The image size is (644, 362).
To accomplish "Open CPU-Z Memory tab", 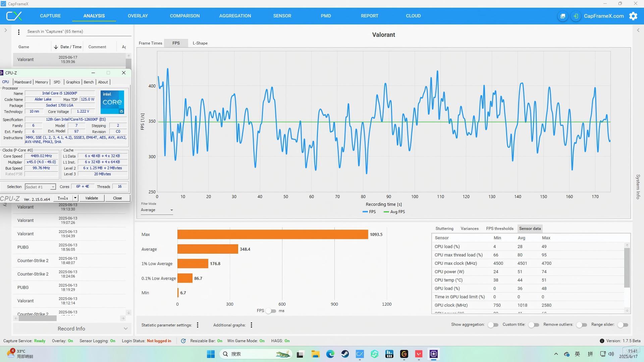I will pyautogui.click(x=42, y=82).
